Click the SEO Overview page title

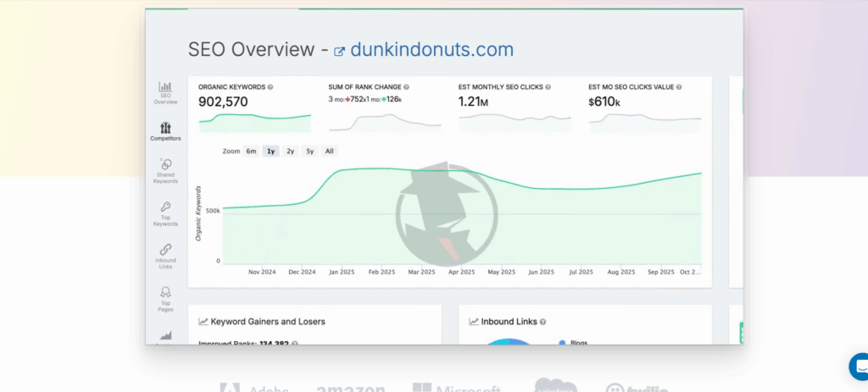(x=252, y=50)
